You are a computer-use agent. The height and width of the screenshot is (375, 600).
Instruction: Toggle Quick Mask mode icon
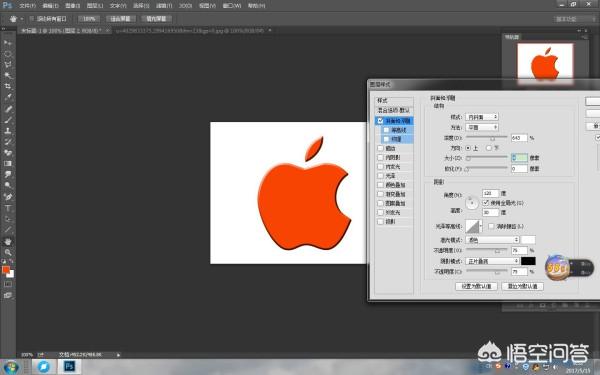tap(8, 284)
